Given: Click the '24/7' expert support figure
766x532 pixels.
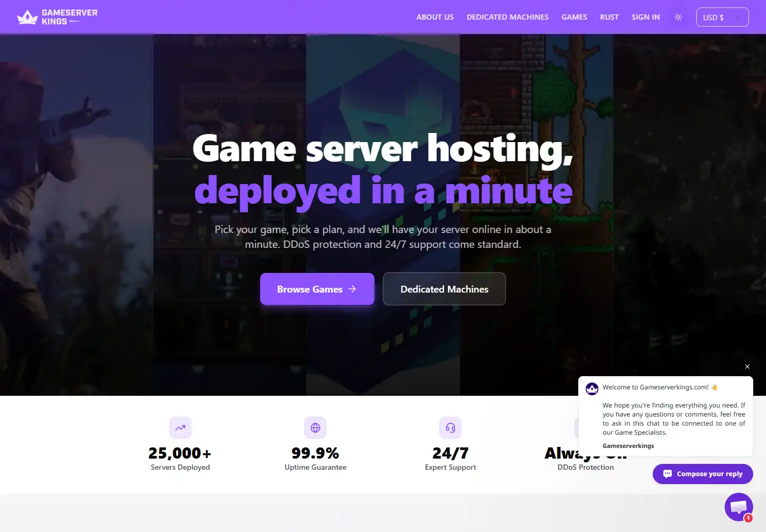Looking at the screenshot, I should coord(451,453).
